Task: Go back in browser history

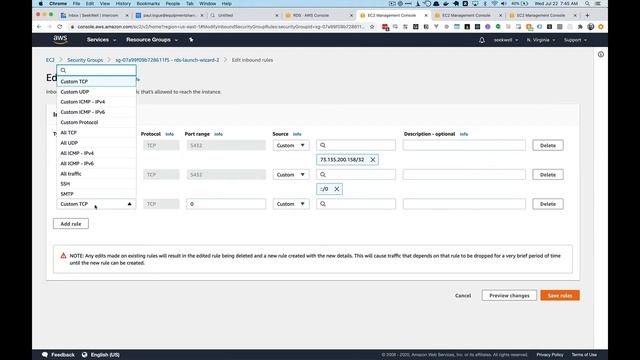Action: pos(39,27)
